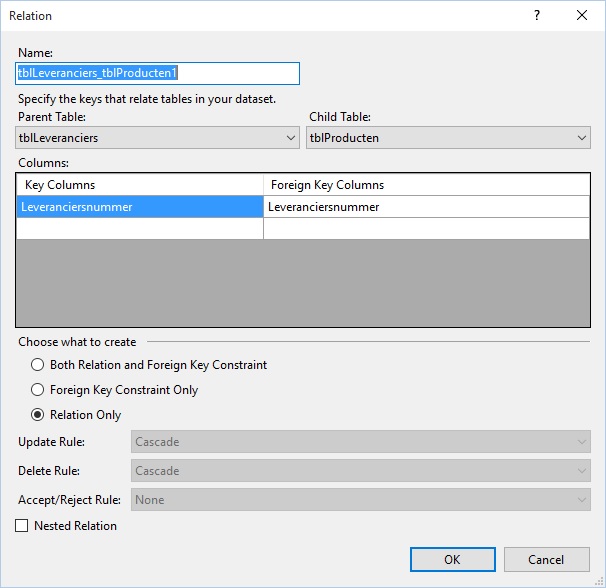Confirm with the OK button
This screenshot has width=606, height=588.
click(x=453, y=559)
